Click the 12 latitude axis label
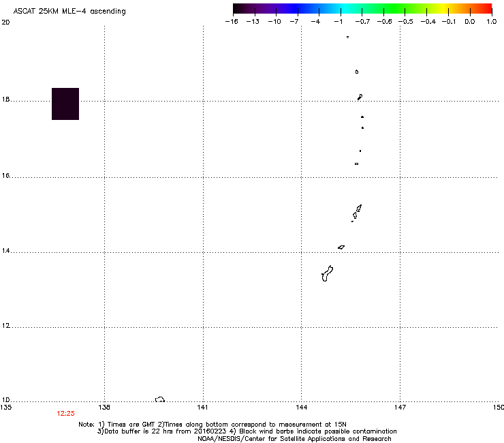504x443 pixels. coord(5,326)
